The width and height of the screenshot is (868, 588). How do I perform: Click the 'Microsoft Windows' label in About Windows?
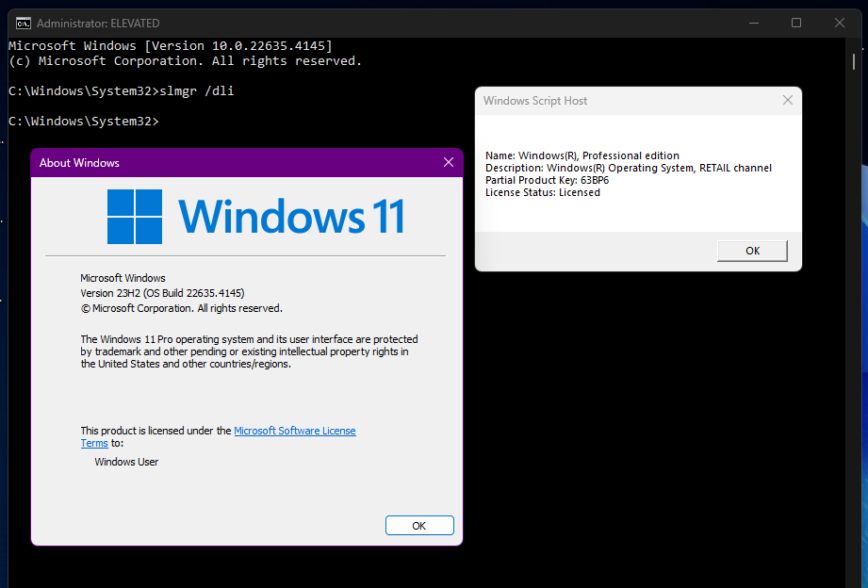[x=123, y=279]
